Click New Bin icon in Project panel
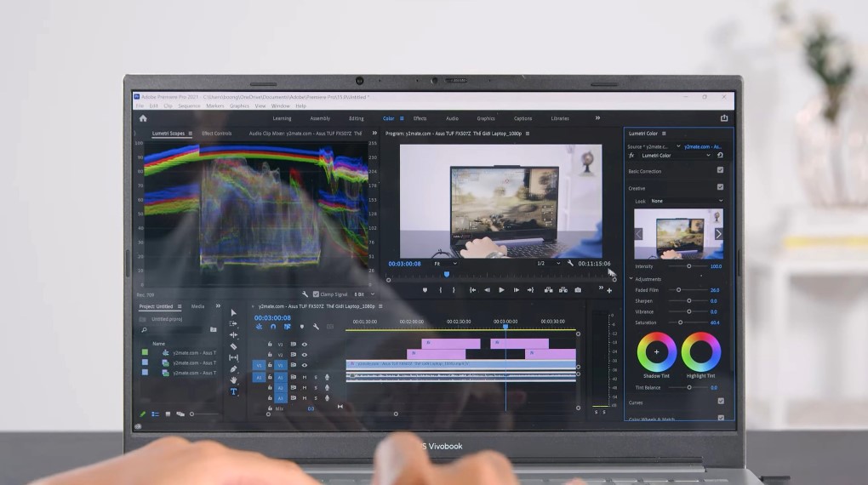868x485 pixels. 213,329
